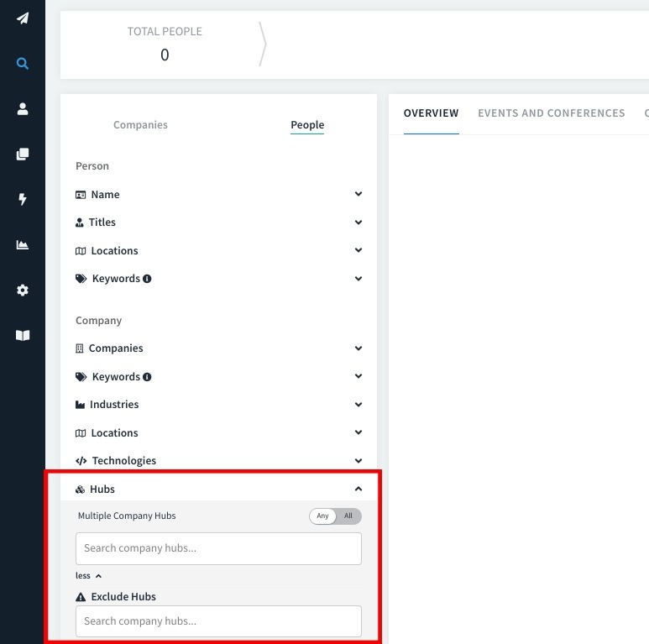649x644 pixels.
Task: Expand the Company Locations chevron
Action: [359, 432]
